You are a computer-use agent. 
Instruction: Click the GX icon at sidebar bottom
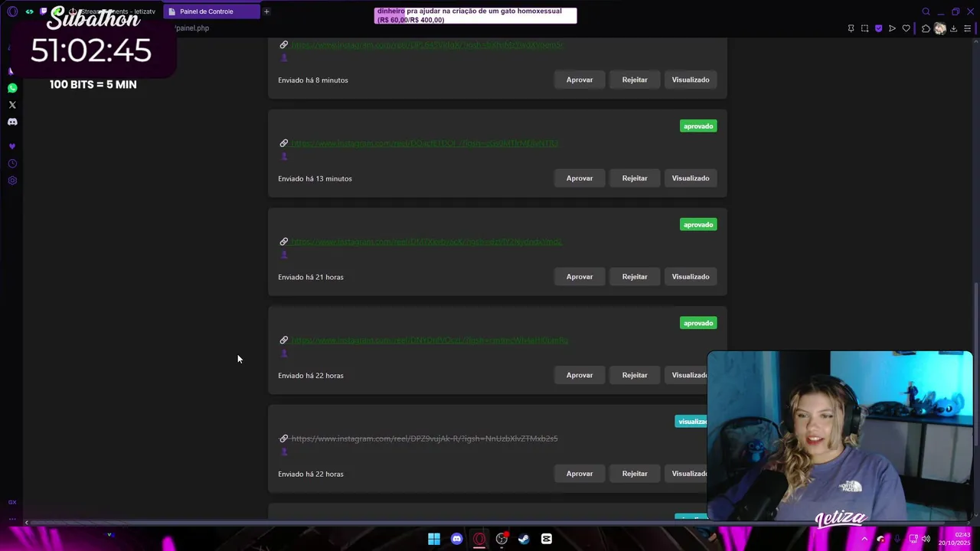coord(12,502)
